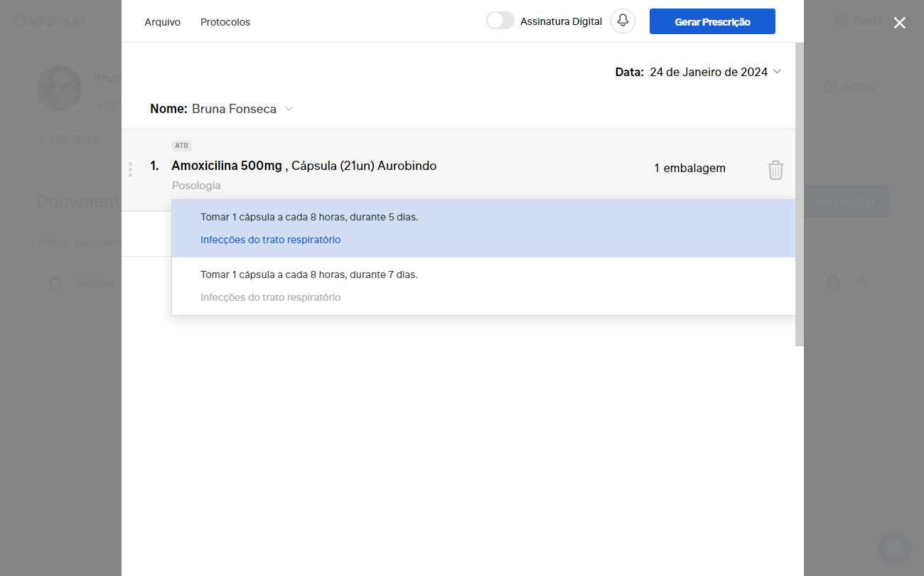
Task: Click the notification bell icon
Action: pyautogui.click(x=623, y=21)
